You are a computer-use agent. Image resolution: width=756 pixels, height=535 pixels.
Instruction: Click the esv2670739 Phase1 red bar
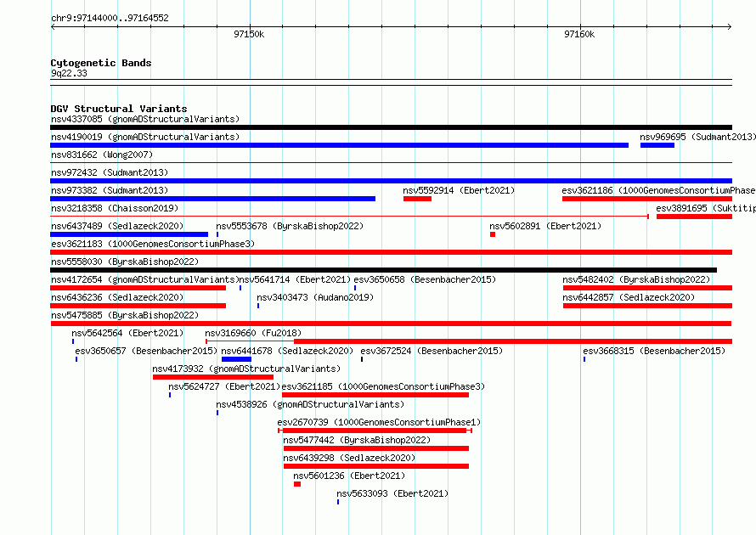375,431
